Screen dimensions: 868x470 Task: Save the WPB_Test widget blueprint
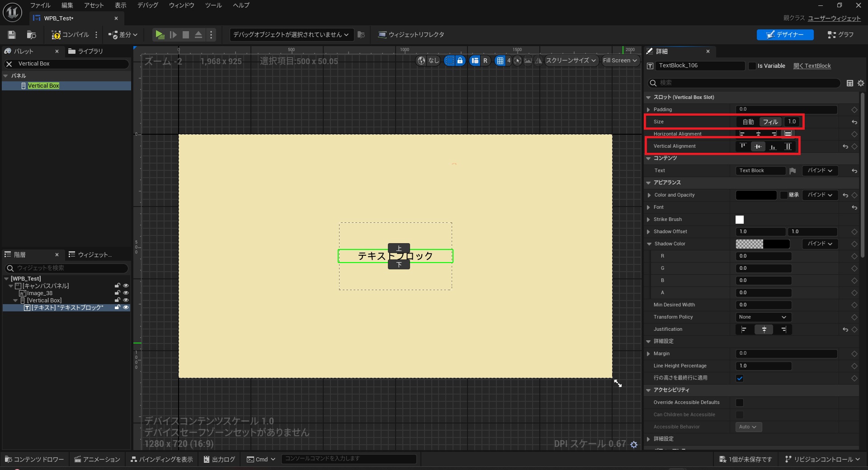point(11,35)
